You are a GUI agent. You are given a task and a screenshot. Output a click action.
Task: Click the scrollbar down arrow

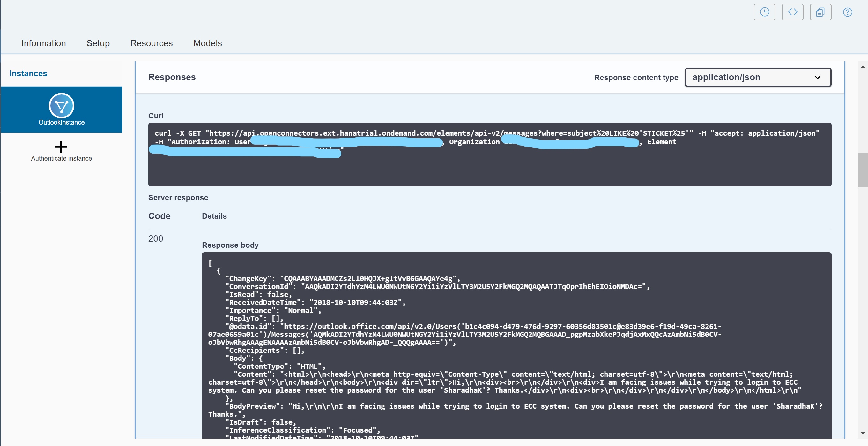point(863,433)
